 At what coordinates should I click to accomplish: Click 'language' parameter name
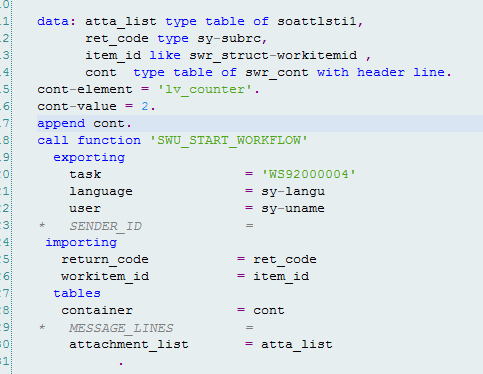[x=101, y=192]
